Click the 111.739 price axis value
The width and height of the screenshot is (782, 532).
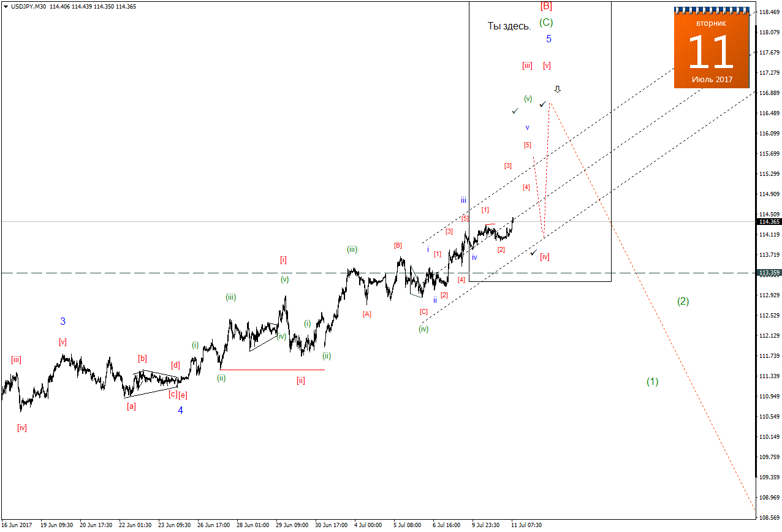click(770, 355)
